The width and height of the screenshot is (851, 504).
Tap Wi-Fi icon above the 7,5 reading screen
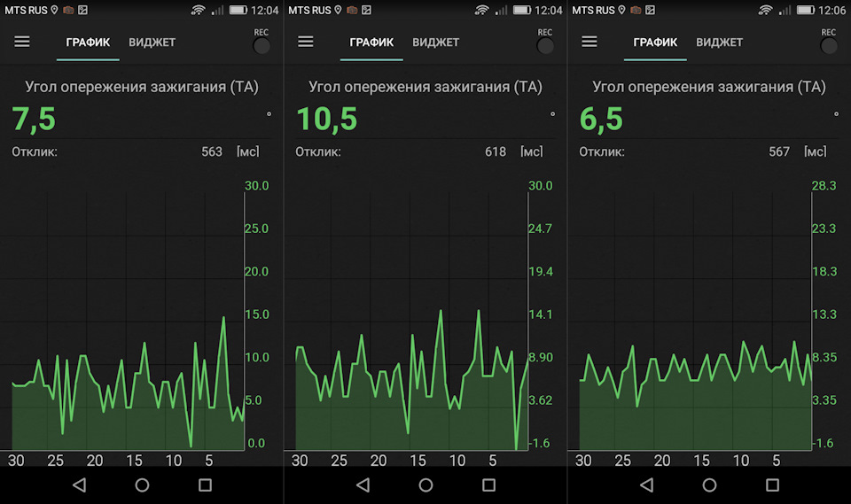(x=198, y=10)
